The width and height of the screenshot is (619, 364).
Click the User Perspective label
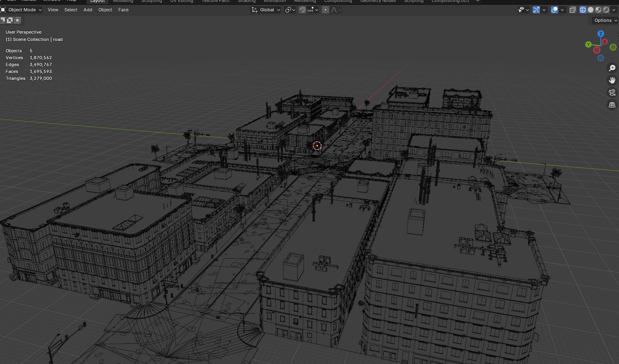(24, 32)
